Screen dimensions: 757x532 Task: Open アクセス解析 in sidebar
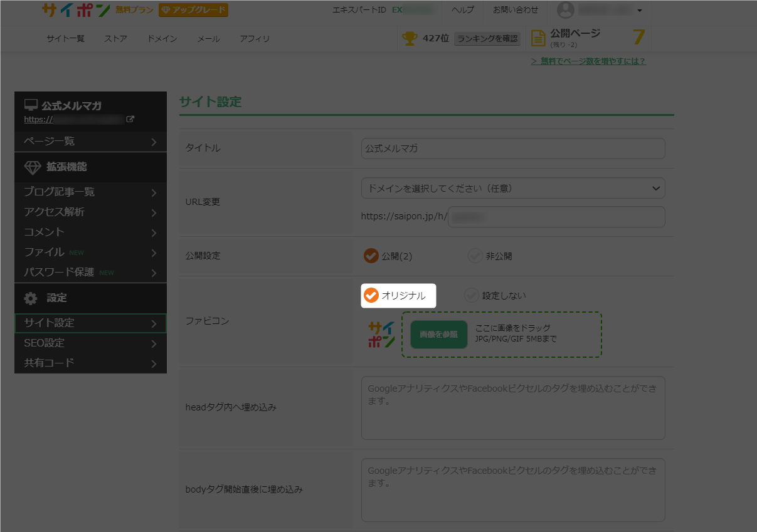[x=90, y=212]
